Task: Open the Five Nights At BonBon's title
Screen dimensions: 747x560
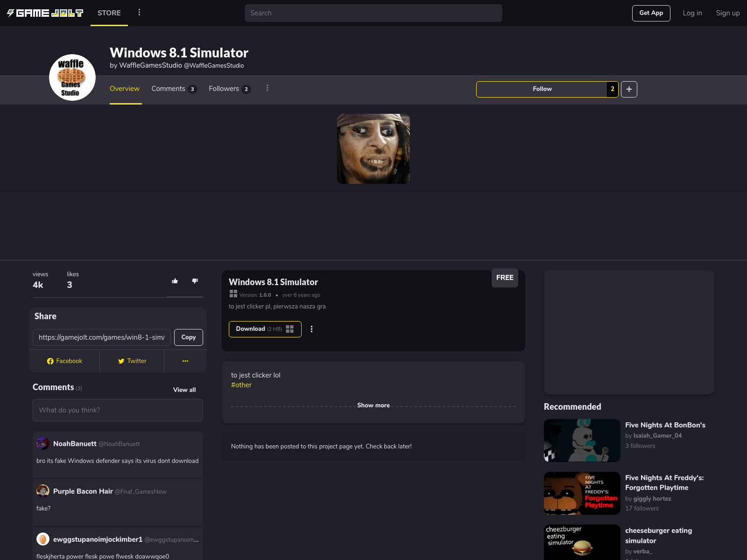Action: [665, 425]
